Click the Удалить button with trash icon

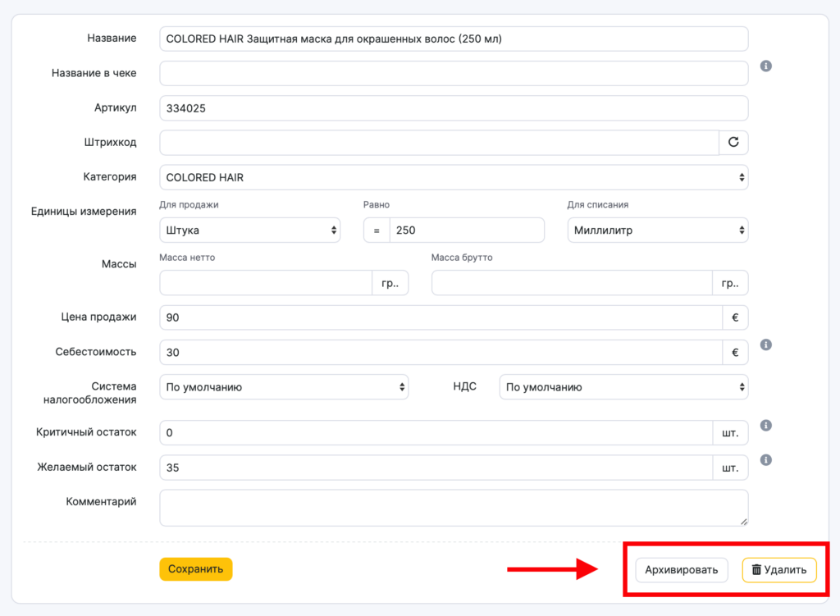tap(779, 570)
